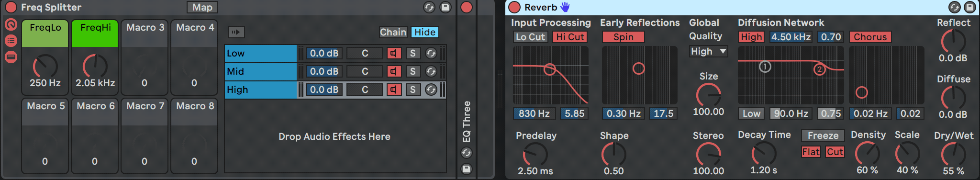
Task: Select the Low chain
Action: (261, 53)
